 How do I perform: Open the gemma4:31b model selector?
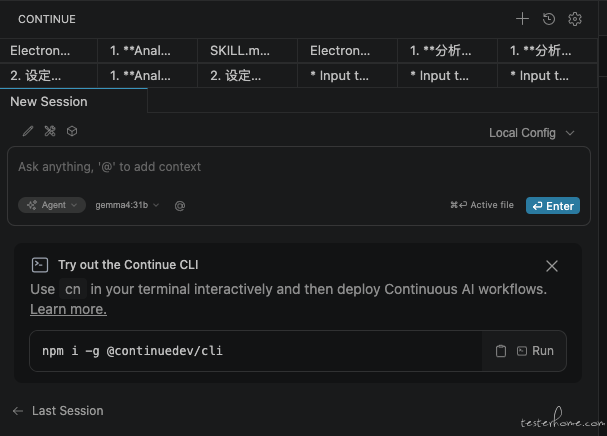pyautogui.click(x=127, y=205)
